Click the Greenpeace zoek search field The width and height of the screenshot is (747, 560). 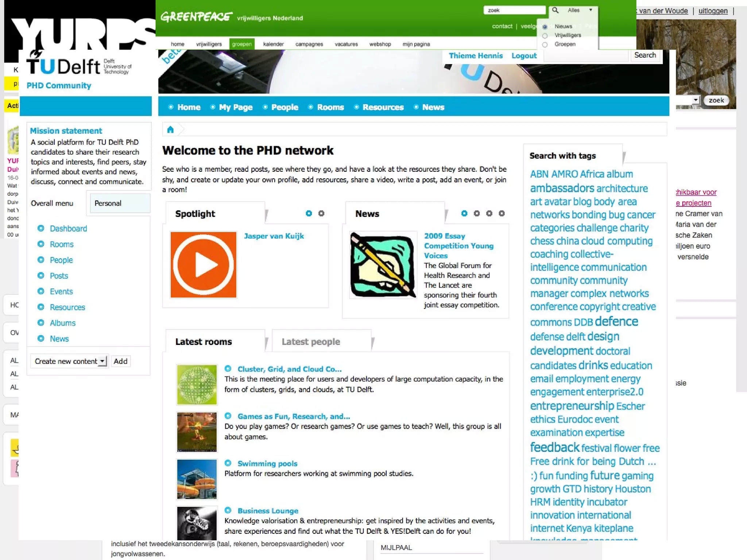(514, 10)
